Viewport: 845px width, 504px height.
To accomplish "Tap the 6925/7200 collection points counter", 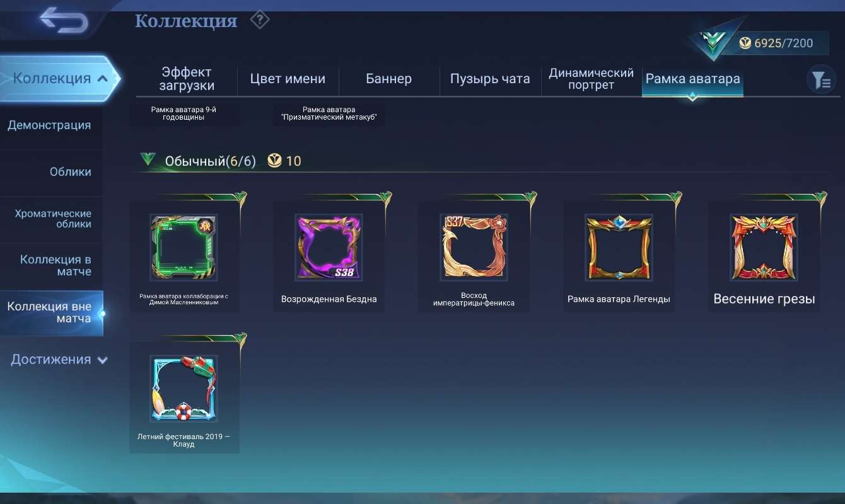I will click(783, 43).
